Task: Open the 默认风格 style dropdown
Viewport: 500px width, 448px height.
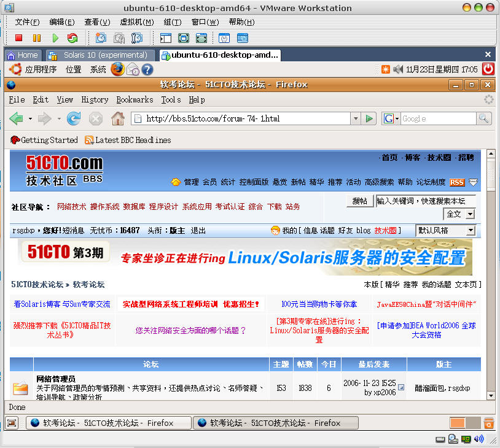Action: tap(471, 230)
